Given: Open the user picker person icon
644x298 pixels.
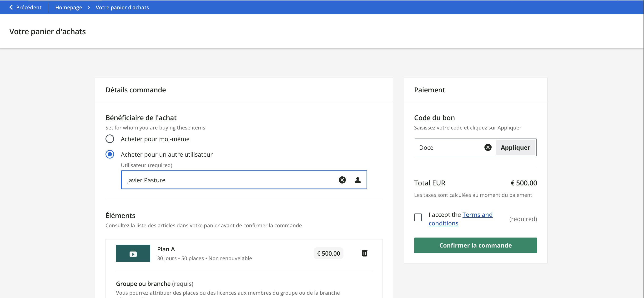Looking at the screenshot, I should point(357,180).
